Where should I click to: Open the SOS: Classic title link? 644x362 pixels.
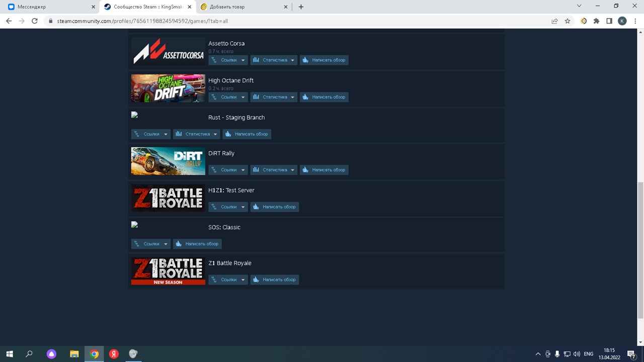tap(224, 227)
